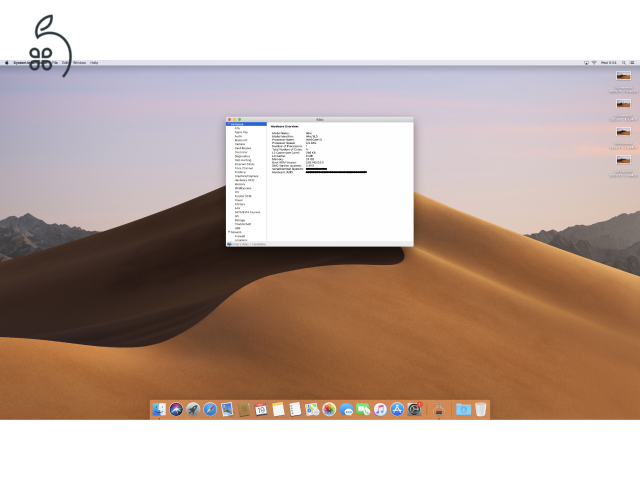Open iTunes music icon in Dock
Viewport: 640px width, 480px height.
point(380,409)
